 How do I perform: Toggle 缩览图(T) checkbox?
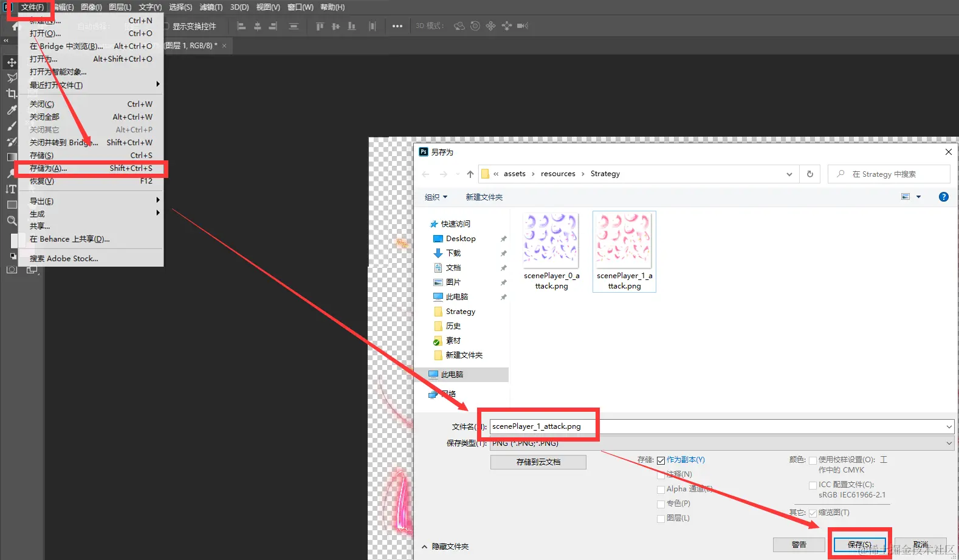[x=813, y=513]
